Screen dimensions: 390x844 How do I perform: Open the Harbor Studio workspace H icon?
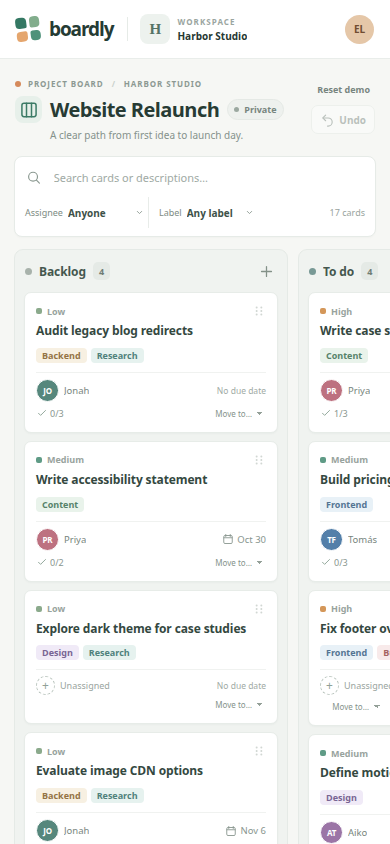tap(155, 29)
